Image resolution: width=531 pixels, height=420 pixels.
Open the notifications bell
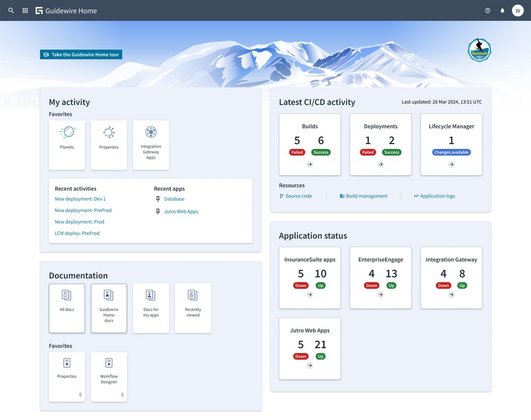502,10
